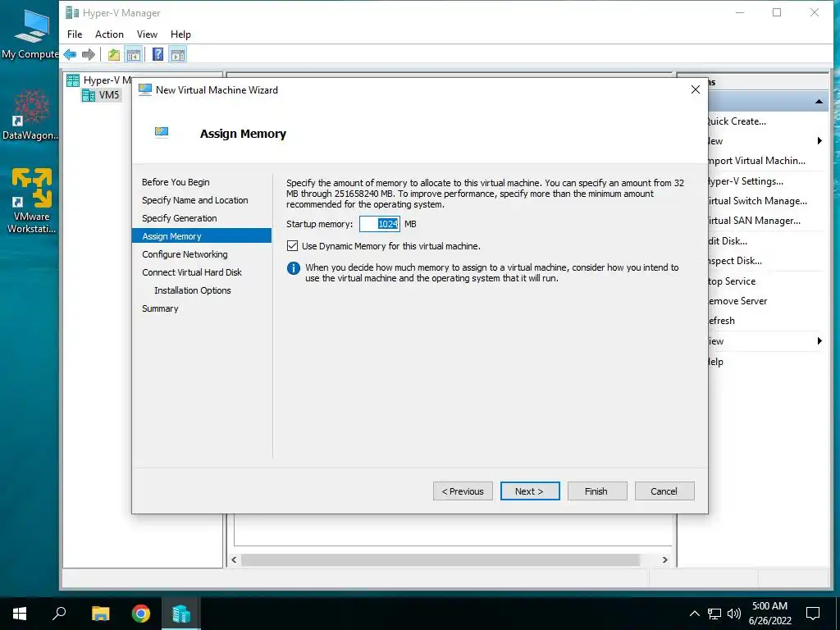The width and height of the screenshot is (840, 630).
Task: Click the horizontal scrollbar thumb
Action: tap(441, 559)
